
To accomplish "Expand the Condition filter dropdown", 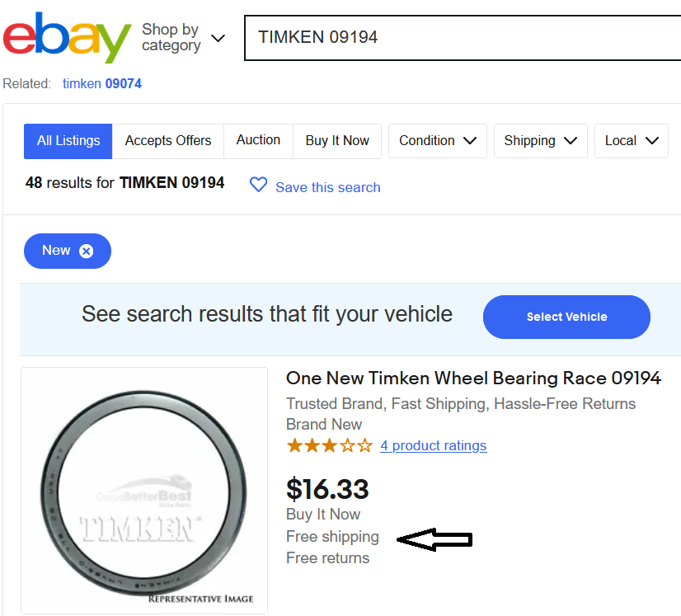I will tap(438, 141).
